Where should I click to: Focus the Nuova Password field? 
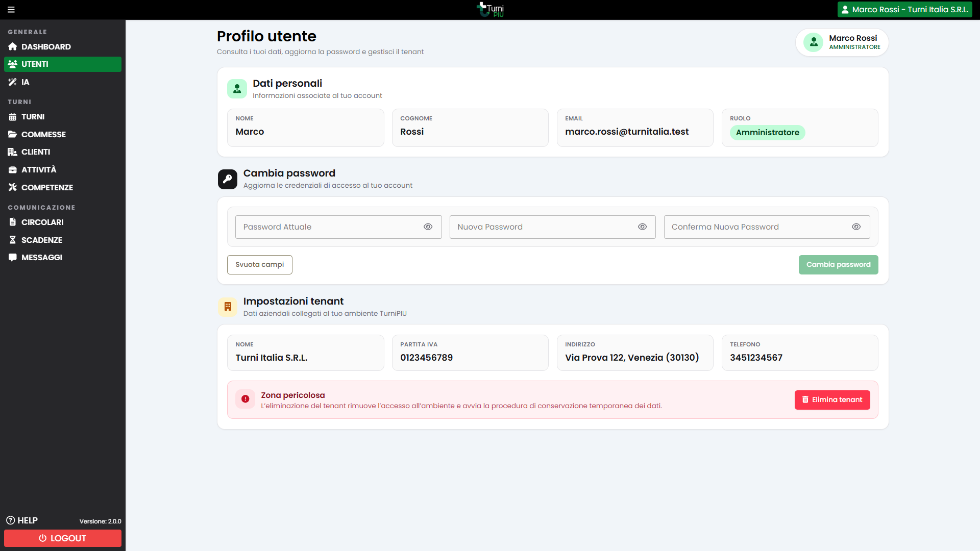[x=552, y=227]
